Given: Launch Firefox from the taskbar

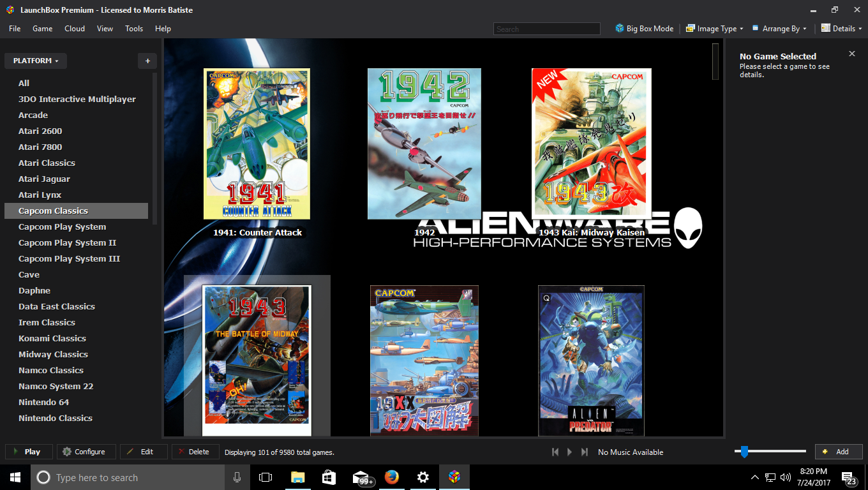Looking at the screenshot, I should coord(392,477).
